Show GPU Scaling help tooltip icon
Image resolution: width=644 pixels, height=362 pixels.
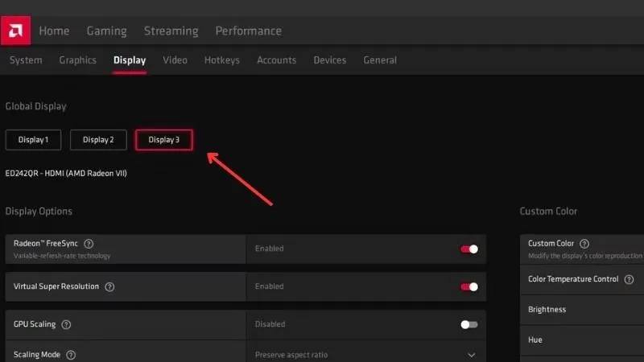click(67, 324)
